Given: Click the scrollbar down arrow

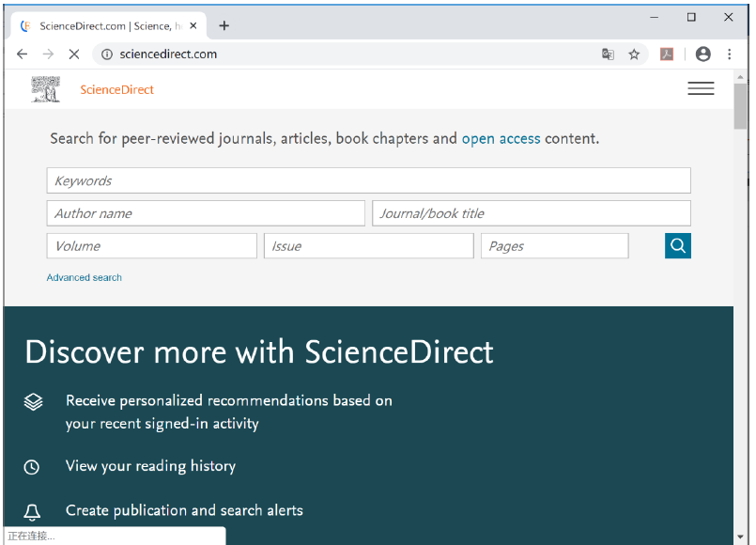Looking at the screenshot, I should tap(740, 537).
